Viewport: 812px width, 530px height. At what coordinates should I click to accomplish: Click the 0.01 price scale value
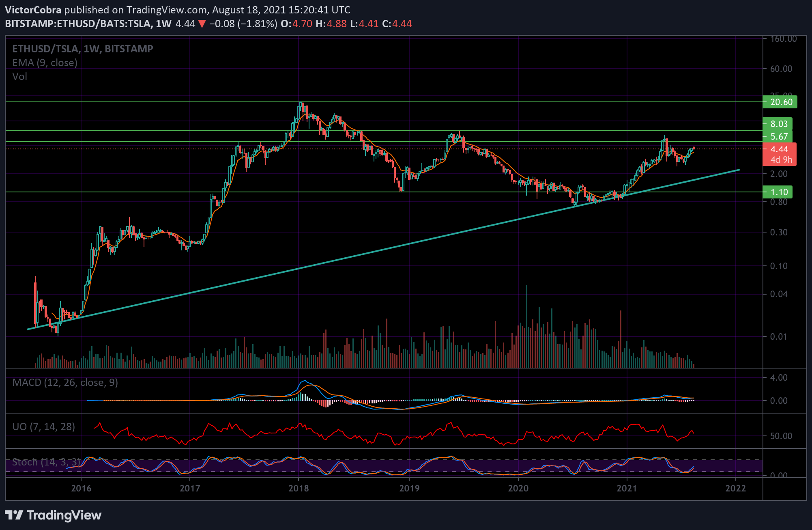(779, 336)
